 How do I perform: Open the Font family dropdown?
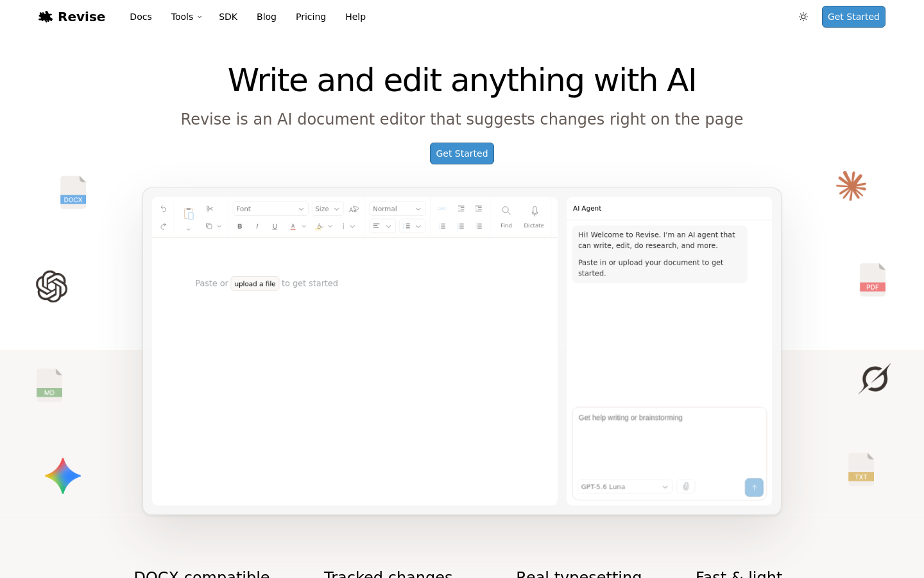tap(270, 209)
